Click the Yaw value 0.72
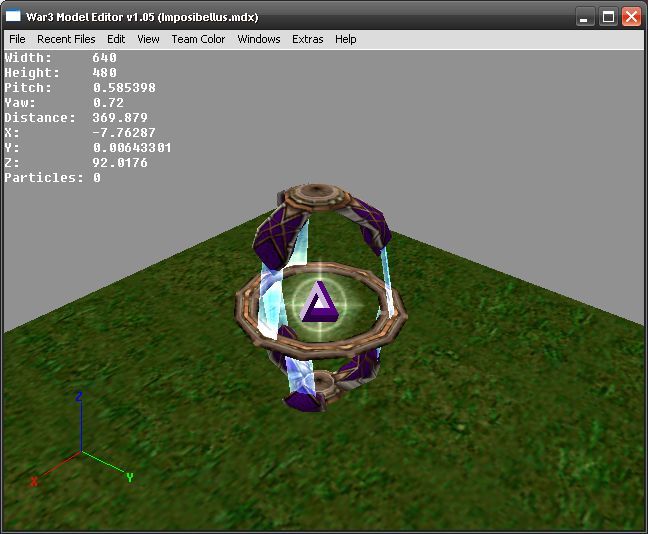This screenshot has width=648, height=534. point(108,103)
